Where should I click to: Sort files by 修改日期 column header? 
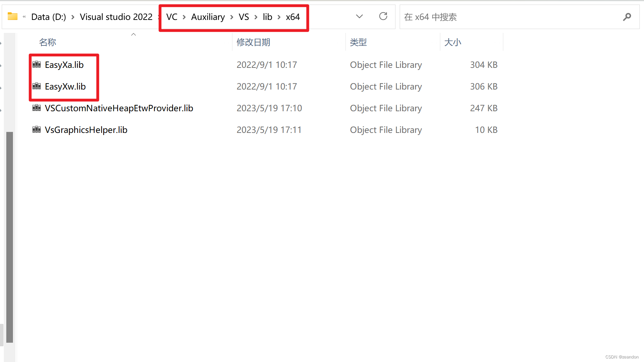click(253, 42)
